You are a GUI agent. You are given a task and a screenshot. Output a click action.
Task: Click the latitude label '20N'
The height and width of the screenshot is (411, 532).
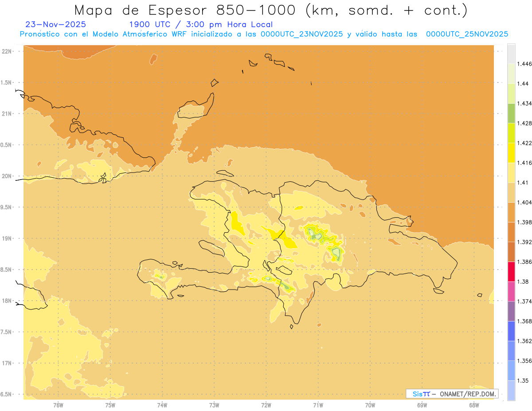click(7, 176)
